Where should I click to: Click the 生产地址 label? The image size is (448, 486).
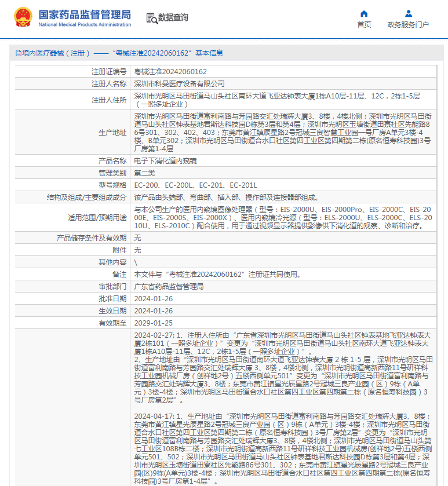(x=112, y=132)
